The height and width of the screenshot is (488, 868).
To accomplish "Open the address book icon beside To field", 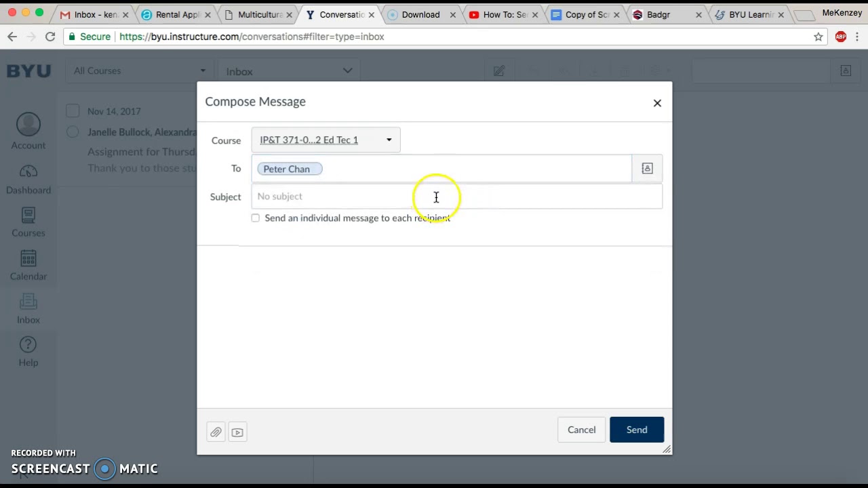I will 647,169.
